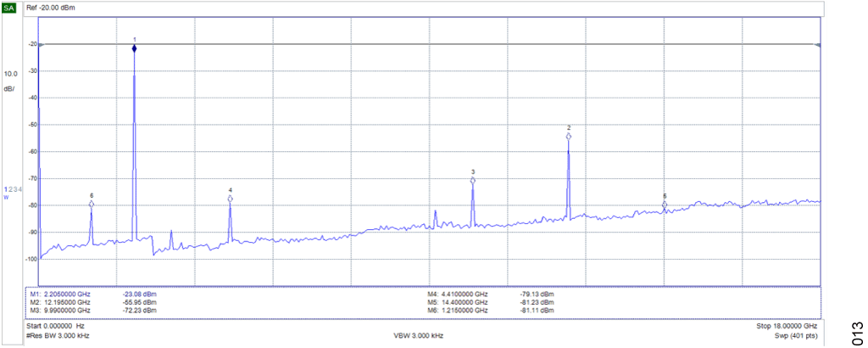Image resolution: width=868 pixels, height=348 pixels.
Task: Click the #Res BW 3.000 kHz setting
Action: 58,336
